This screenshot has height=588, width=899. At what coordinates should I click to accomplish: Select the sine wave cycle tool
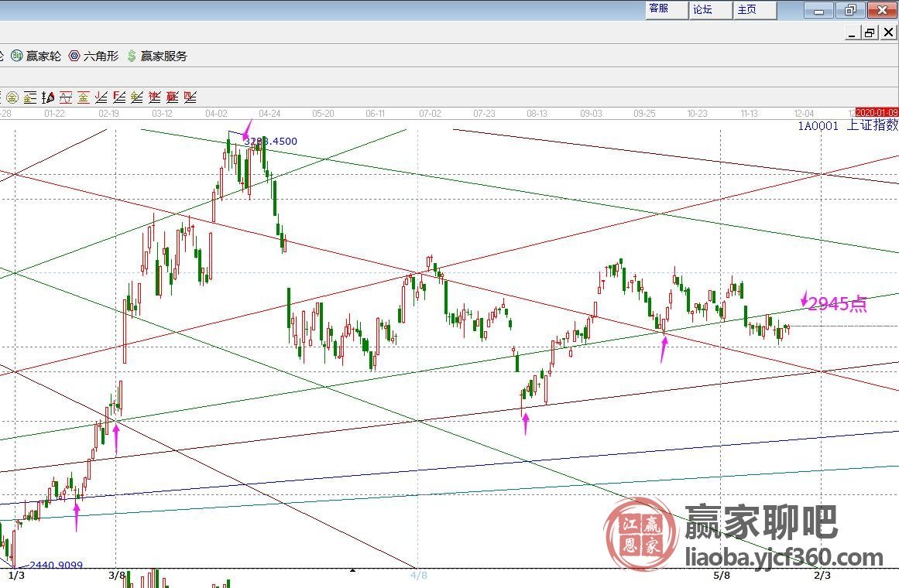coord(66,97)
